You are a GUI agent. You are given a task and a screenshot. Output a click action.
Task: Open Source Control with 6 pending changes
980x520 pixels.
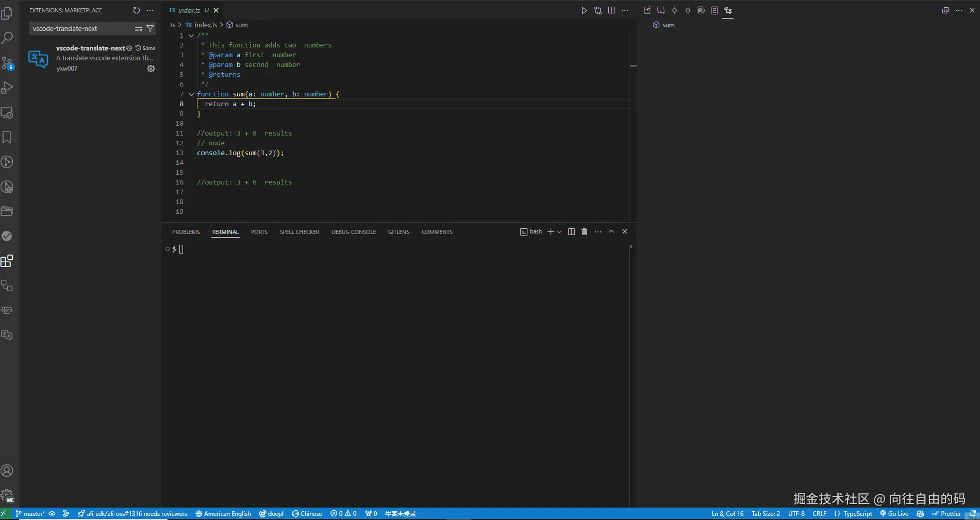[8, 62]
